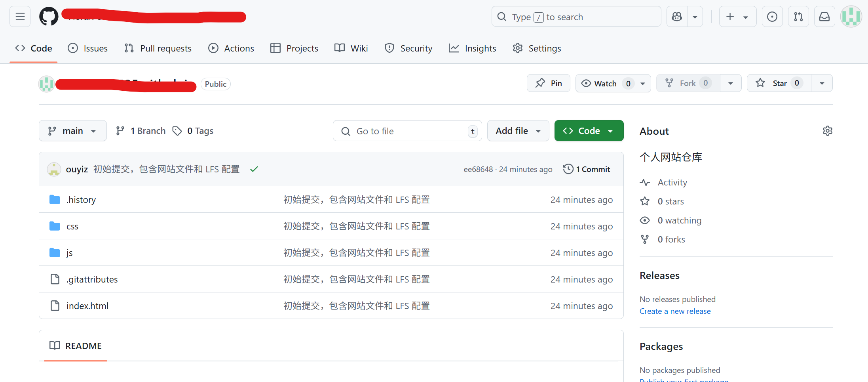
Task: Open the Copilot chat icon
Action: (x=677, y=17)
